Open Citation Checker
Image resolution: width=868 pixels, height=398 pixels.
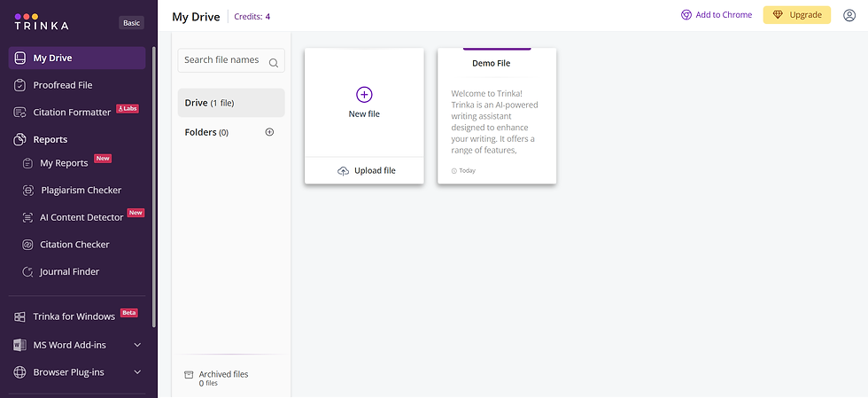74,245
